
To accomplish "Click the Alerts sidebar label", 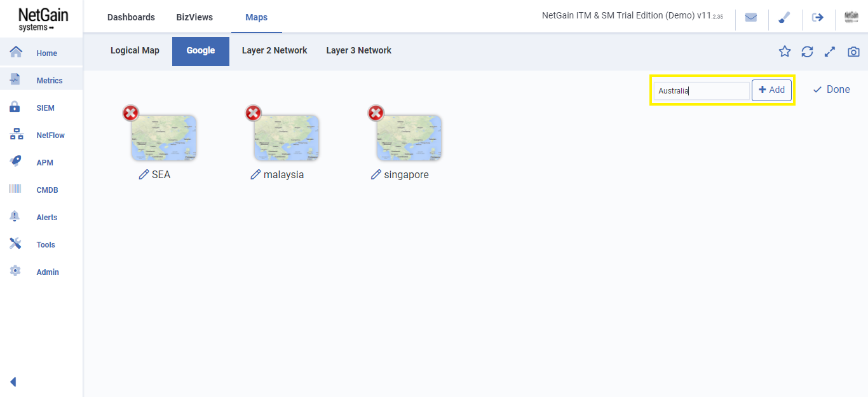I will coord(47,218).
